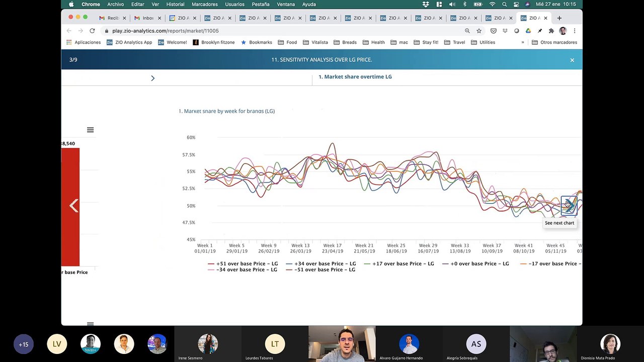644x362 pixels.
Task: Click the zoom magnifier icon in address bar
Action: pos(467,31)
